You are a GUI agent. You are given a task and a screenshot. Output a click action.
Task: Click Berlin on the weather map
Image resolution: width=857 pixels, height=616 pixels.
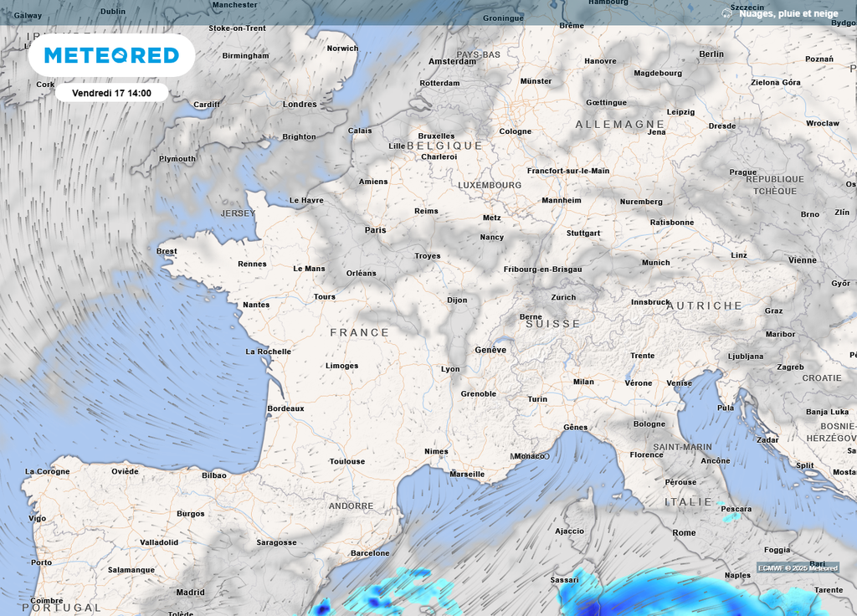(711, 54)
